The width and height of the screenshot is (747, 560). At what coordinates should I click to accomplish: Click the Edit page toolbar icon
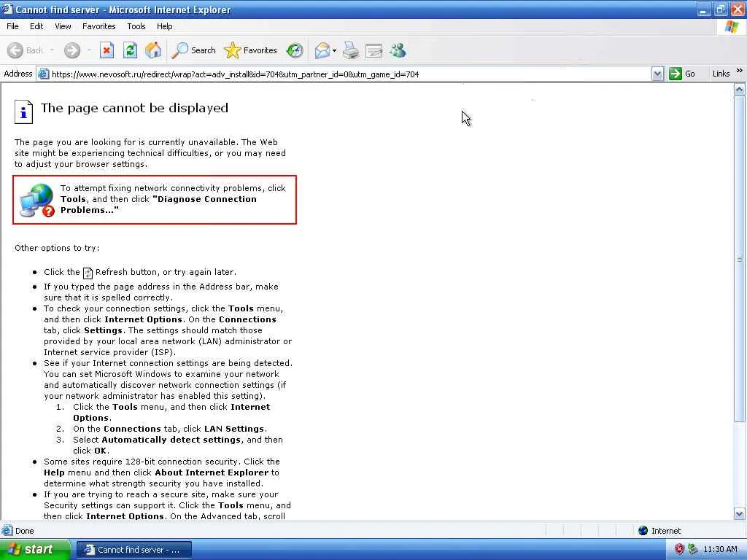(374, 50)
